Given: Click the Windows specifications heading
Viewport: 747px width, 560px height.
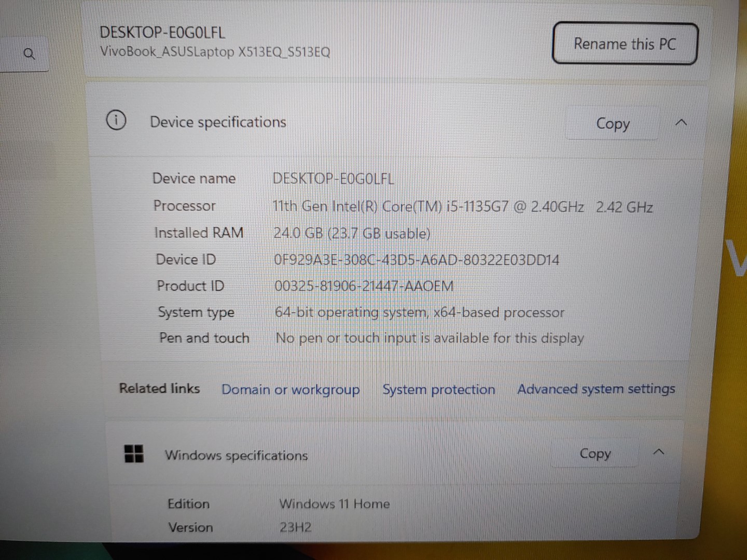Looking at the screenshot, I should 237,455.
